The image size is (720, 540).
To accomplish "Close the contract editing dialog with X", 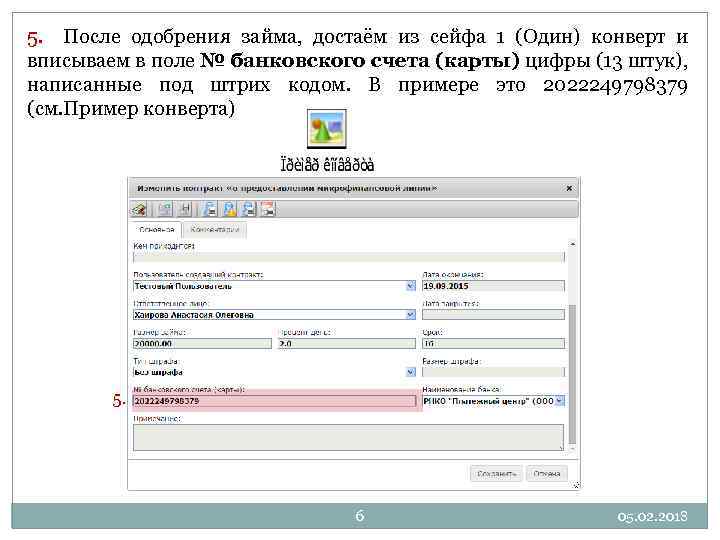I will click(x=569, y=188).
